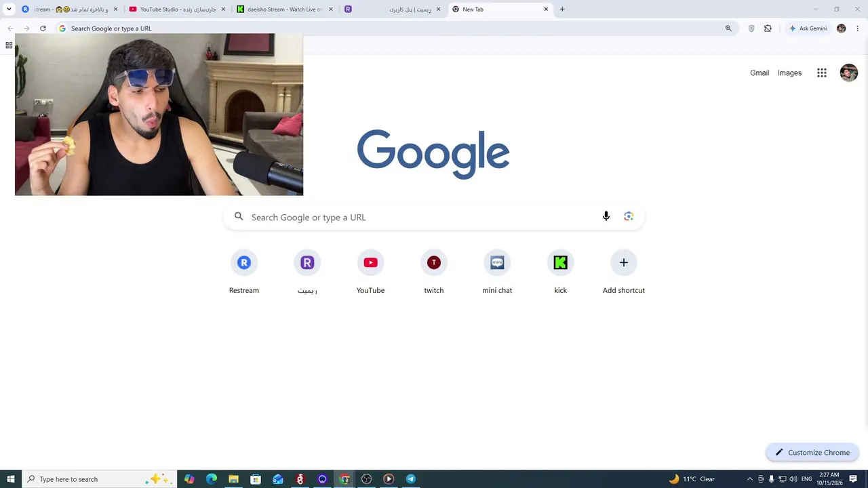868x488 pixels.
Task: Open the mini chat shortcut
Action: (x=497, y=272)
